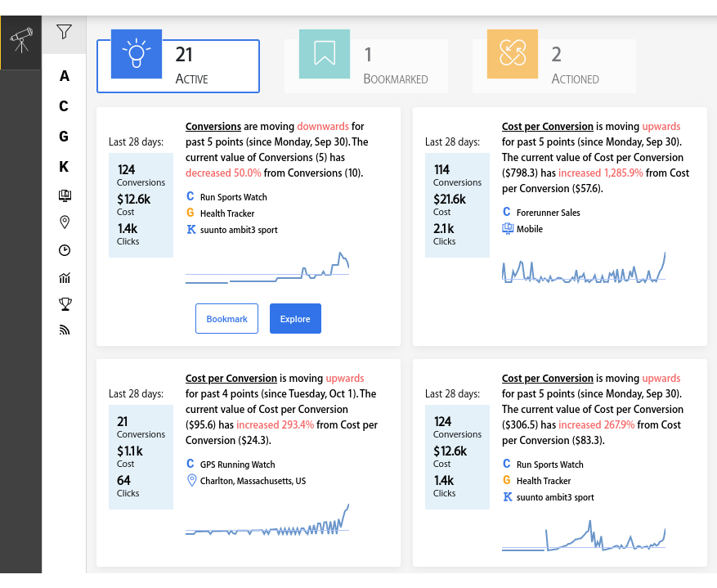Click the Explore button on Conversions card

point(295,319)
